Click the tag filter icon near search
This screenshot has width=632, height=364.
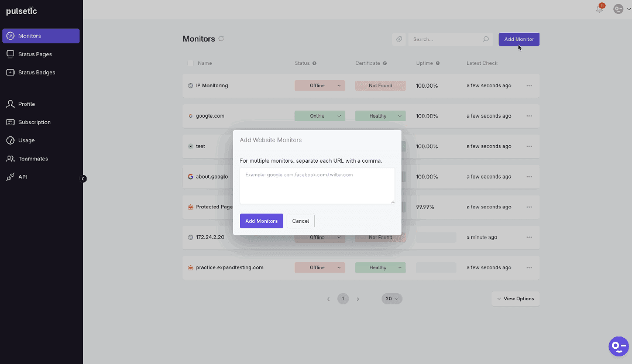click(x=399, y=39)
